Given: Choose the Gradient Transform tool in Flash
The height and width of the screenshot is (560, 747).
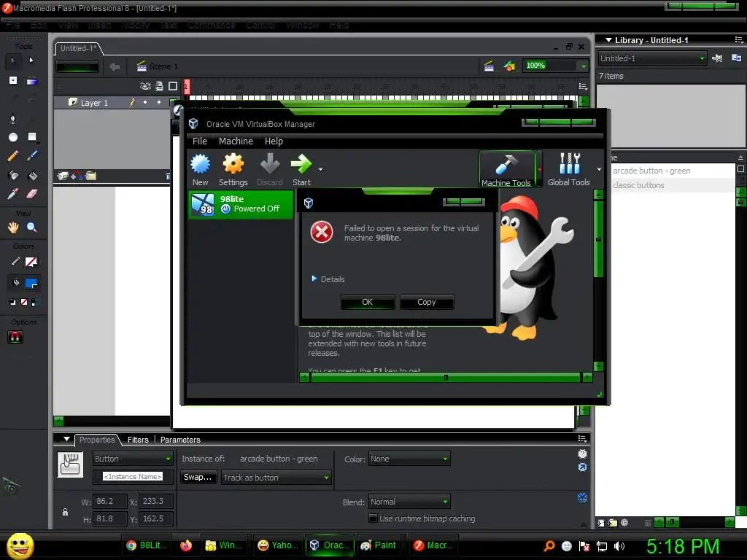Looking at the screenshot, I should (x=32, y=81).
